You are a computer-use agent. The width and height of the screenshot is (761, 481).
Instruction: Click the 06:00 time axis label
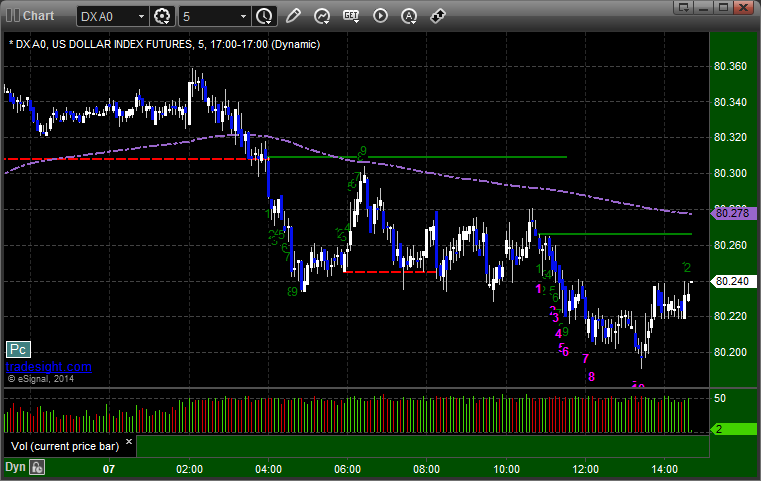[x=347, y=469]
